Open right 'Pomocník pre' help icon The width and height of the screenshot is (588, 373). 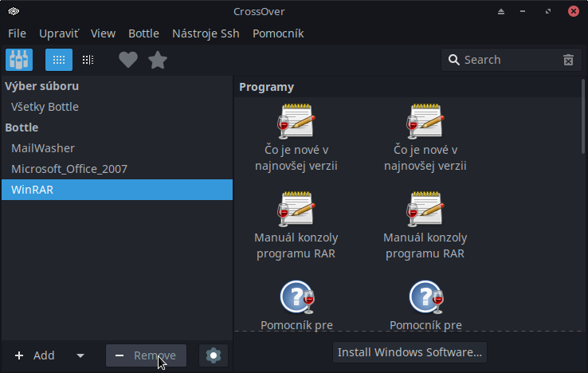point(425,305)
